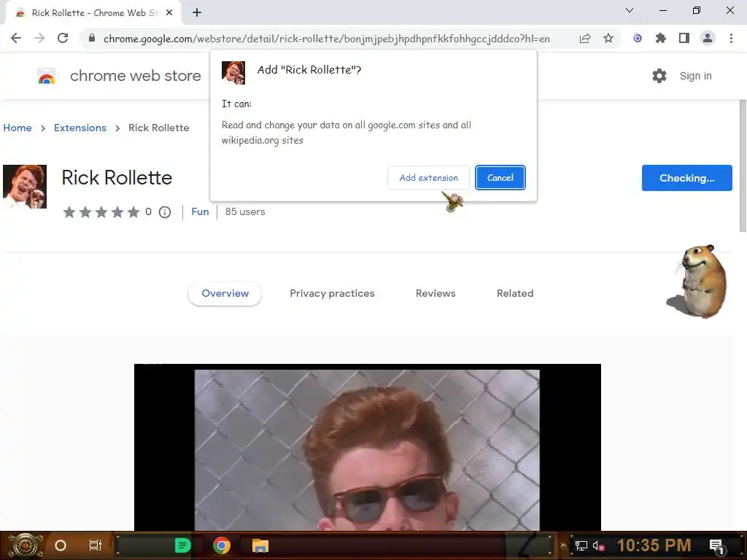
Task: Open the purple circular extension icon
Action: (638, 38)
